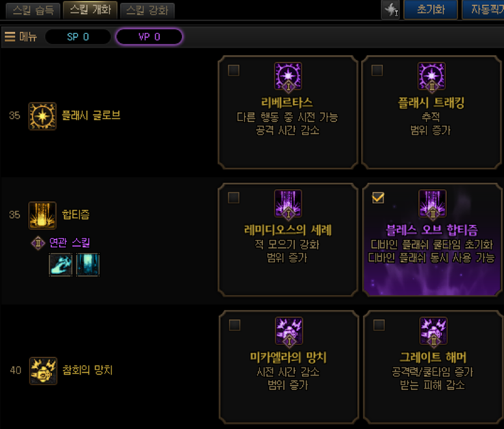
Task: Expand the 연관 스킬 section
Action: click(60, 243)
